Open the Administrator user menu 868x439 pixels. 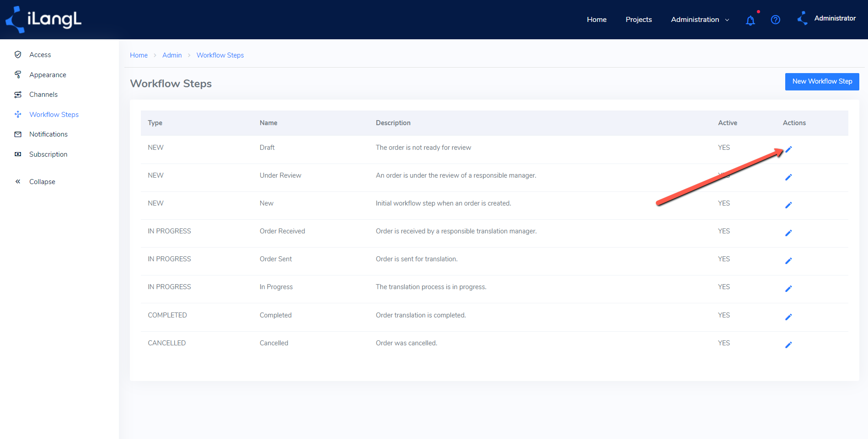835,18
